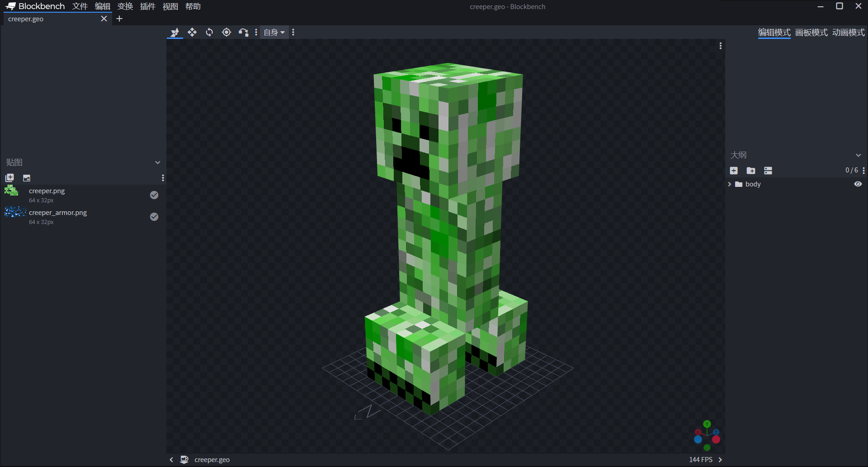Open the outliner three-dot menu
Viewport: 868px width, 467px height.
(x=863, y=171)
